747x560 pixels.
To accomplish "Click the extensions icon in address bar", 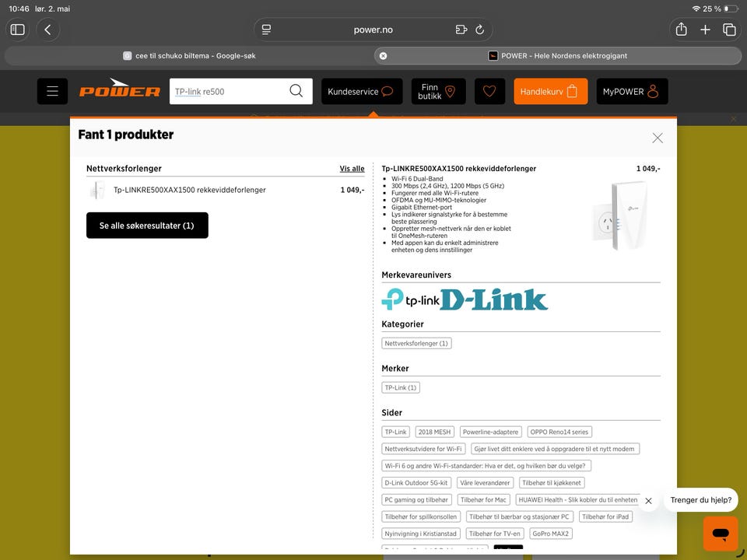I will [x=461, y=30].
